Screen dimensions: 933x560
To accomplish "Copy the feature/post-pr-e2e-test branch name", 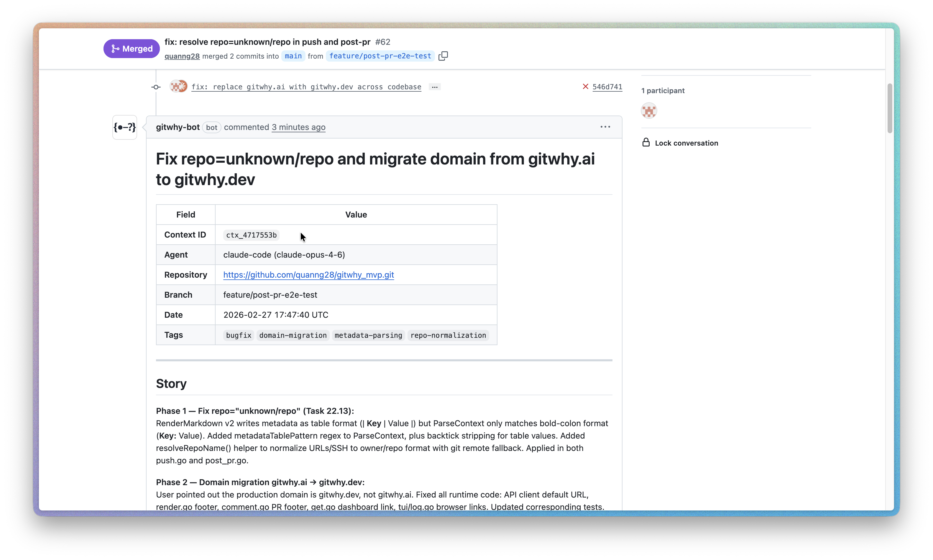I will [x=443, y=56].
